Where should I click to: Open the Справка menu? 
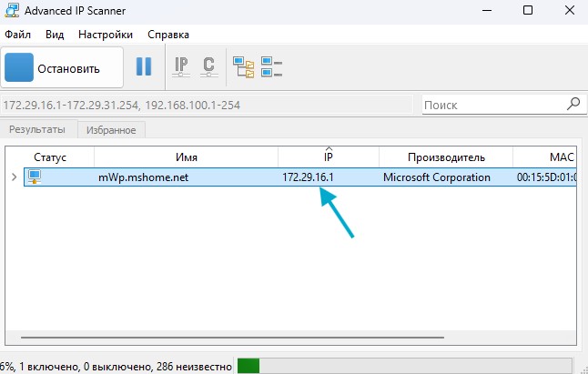pos(168,35)
